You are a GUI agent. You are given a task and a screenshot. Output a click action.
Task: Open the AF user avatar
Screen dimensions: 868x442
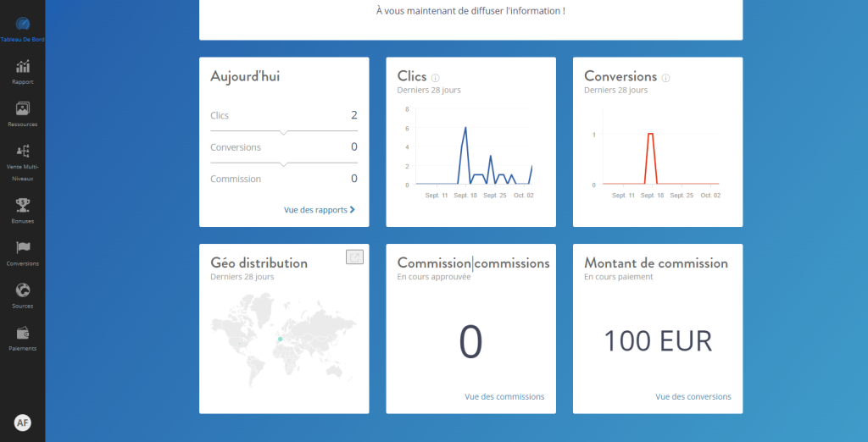tap(23, 423)
